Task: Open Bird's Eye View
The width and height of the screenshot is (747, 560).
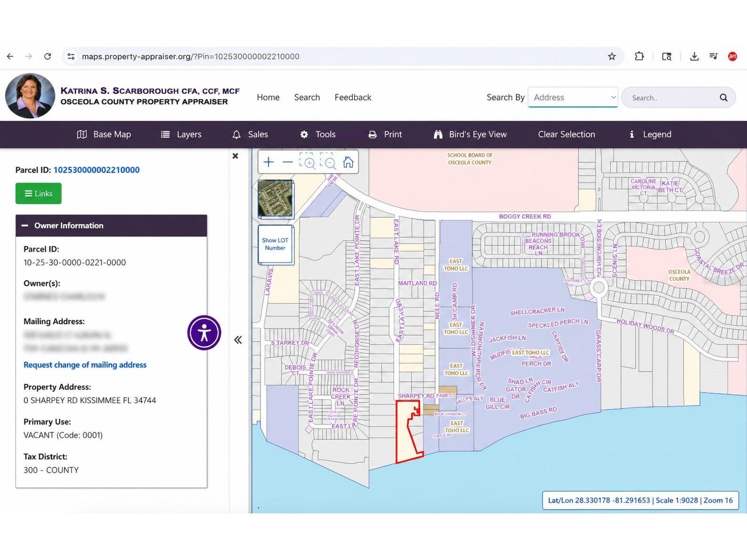Action: (470, 134)
